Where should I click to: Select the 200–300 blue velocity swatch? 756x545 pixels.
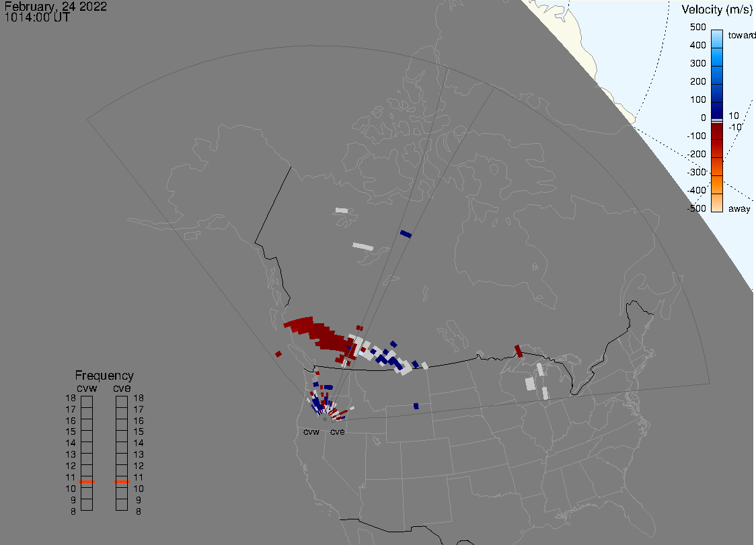pos(717,75)
